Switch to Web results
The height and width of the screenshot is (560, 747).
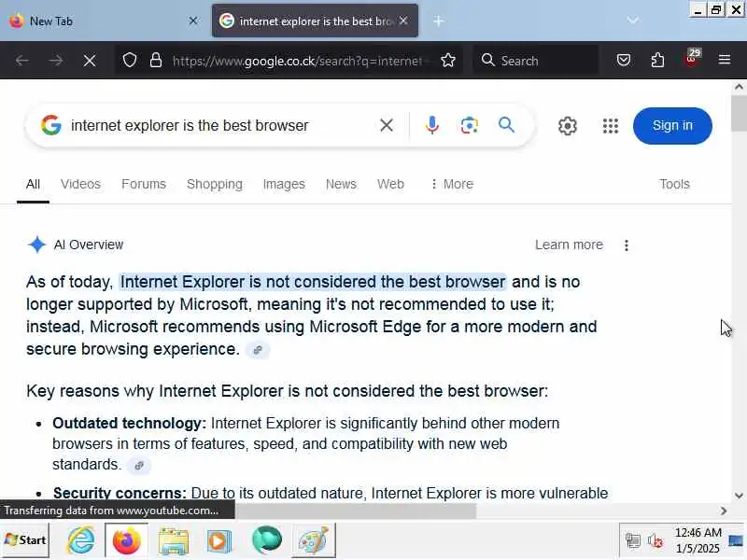click(390, 184)
